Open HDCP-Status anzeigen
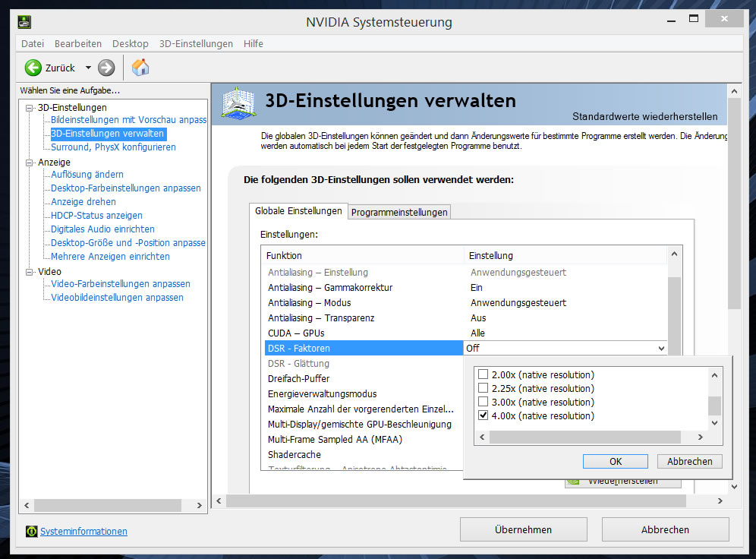Screen dimensions: 756x559 click(96, 216)
